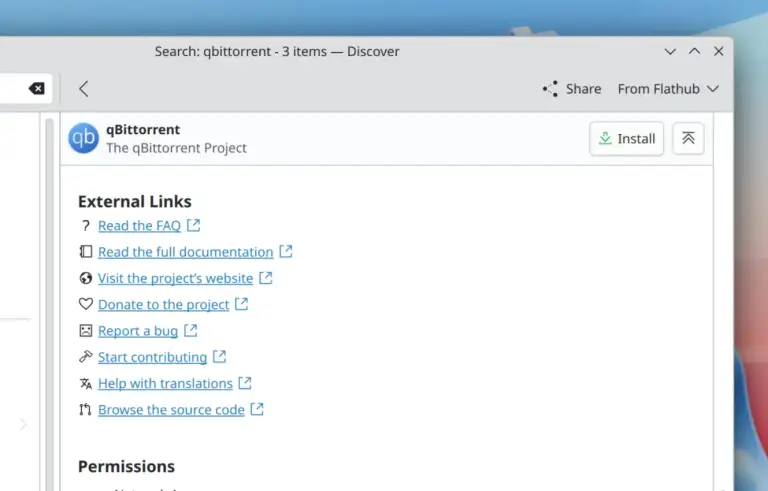Click the question mark icon beside FAQ
768x491 pixels.
(x=86, y=225)
